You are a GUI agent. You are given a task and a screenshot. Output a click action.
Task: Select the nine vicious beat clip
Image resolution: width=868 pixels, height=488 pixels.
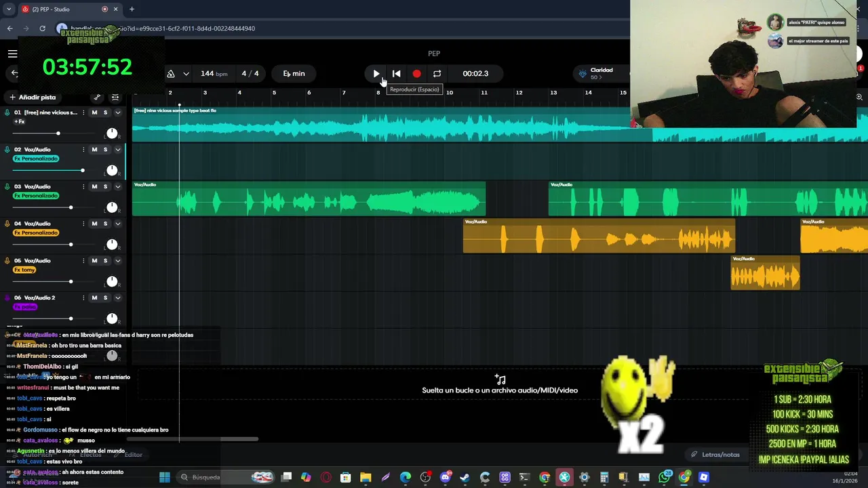(500, 125)
